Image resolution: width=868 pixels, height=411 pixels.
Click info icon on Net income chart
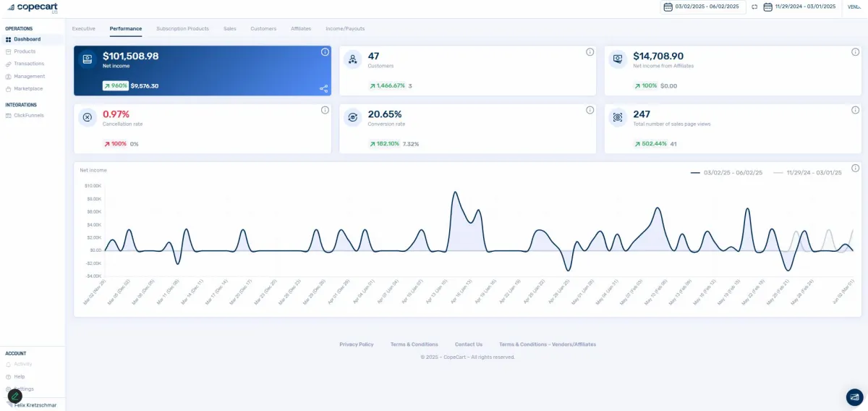pos(855,168)
